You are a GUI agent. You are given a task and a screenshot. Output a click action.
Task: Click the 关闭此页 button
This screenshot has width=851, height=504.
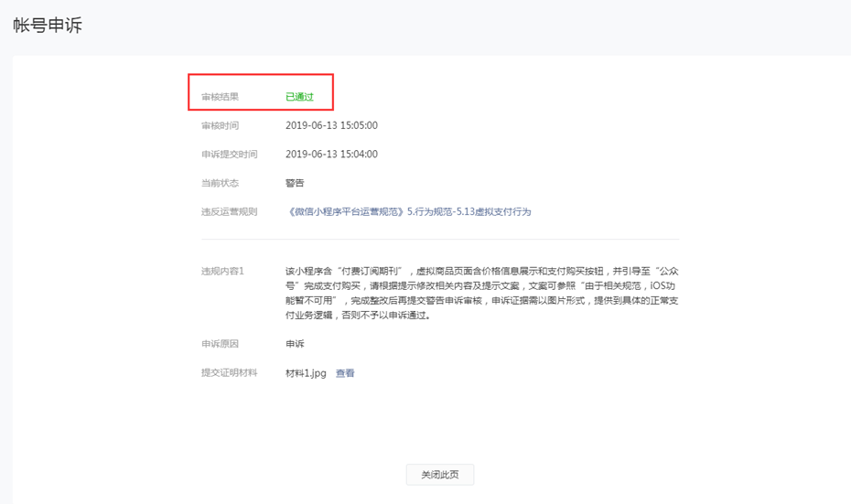pos(439,475)
